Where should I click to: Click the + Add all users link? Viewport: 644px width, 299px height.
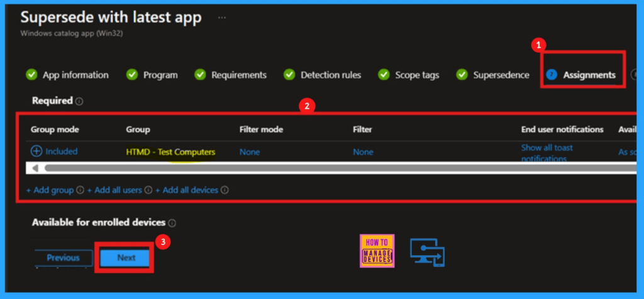tap(114, 190)
